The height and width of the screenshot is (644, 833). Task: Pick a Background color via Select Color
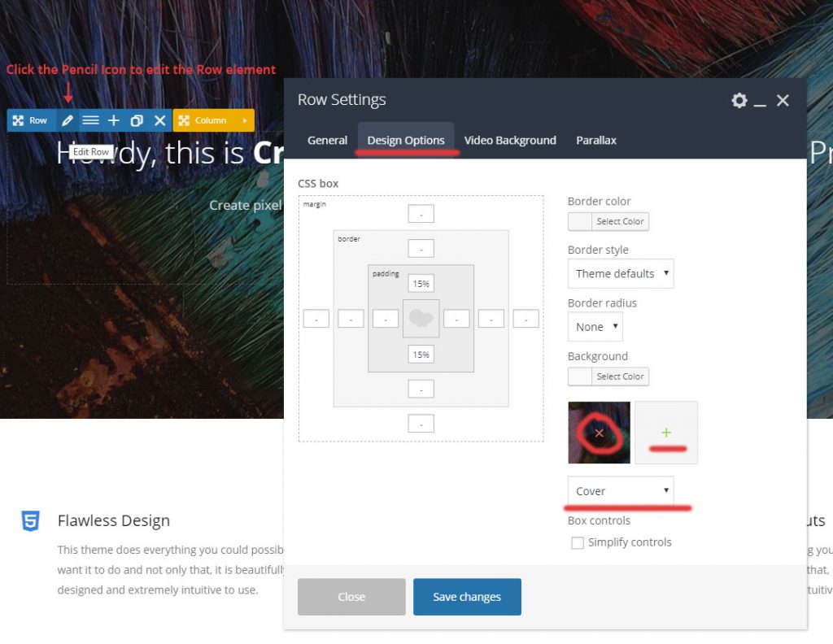click(x=608, y=376)
